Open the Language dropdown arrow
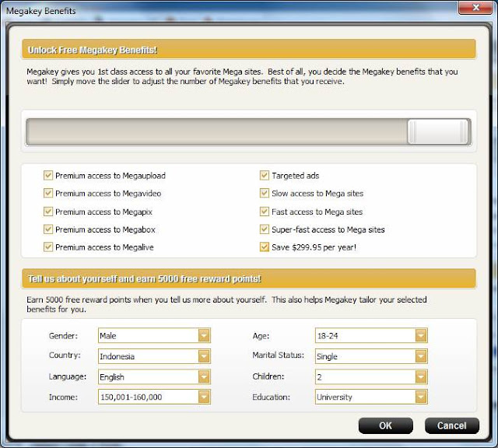Viewport: 498px width, 448px height. click(204, 377)
